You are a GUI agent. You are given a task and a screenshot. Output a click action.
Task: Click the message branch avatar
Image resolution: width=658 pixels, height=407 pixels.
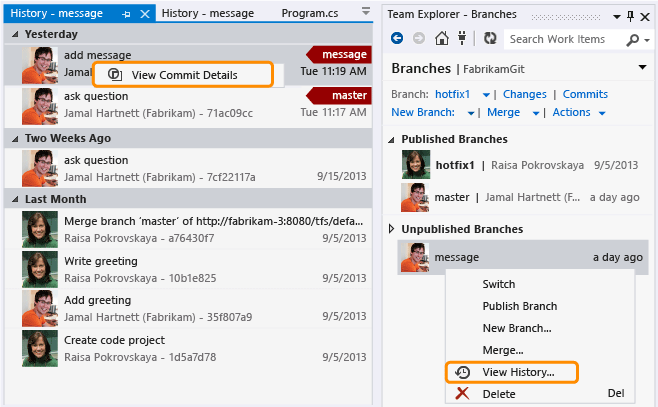(415, 257)
